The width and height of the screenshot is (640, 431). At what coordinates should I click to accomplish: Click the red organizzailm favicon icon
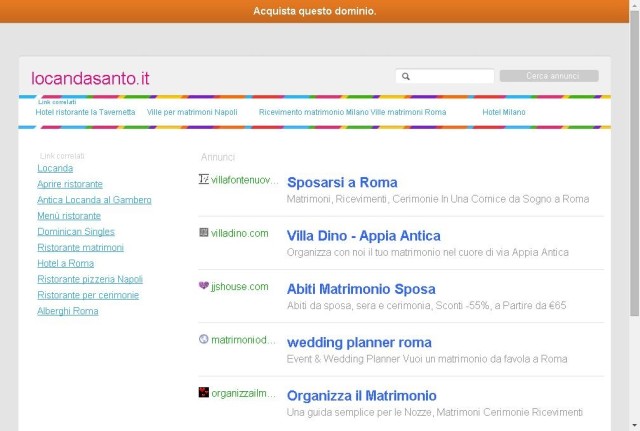204,392
